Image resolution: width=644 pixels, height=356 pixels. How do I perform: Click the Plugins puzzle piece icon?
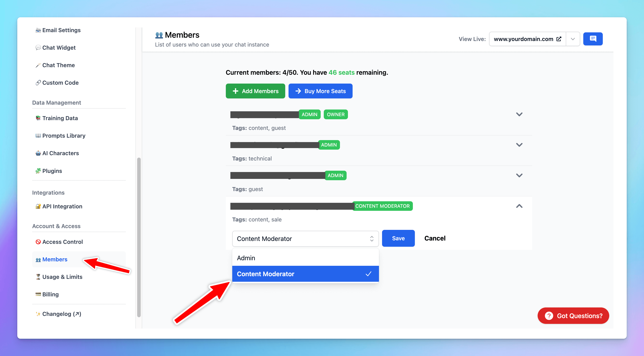pyautogui.click(x=38, y=171)
